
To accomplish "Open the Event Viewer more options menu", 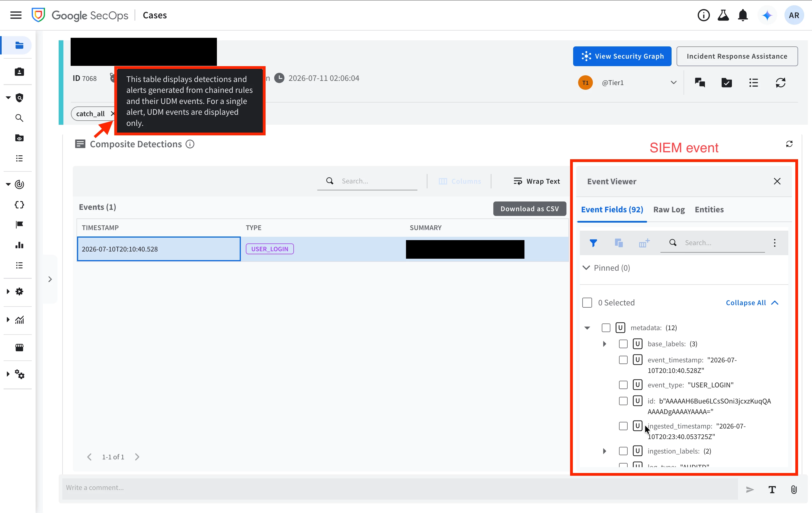I will point(774,243).
